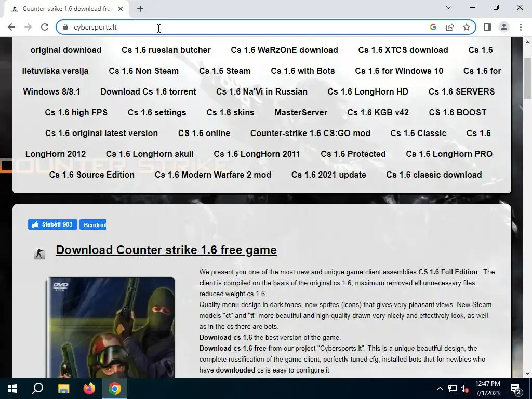Open the clock and date display
The width and height of the screenshot is (532, 399).
487,389
